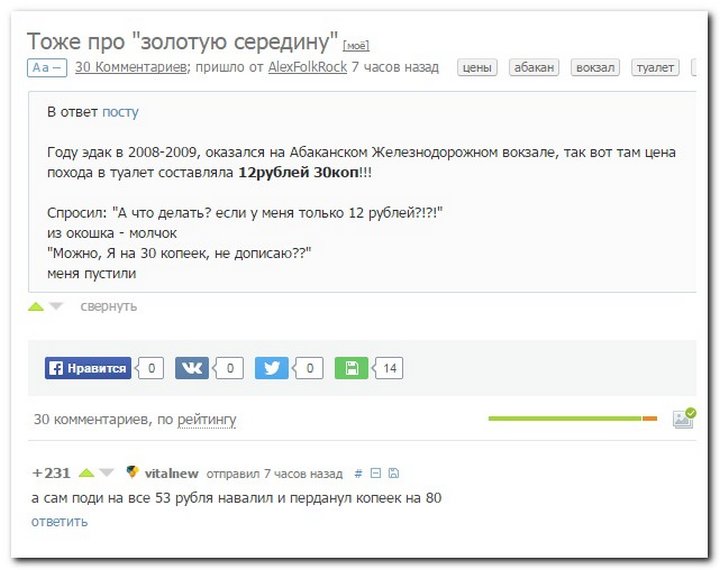The height and width of the screenshot is (570, 720).
Task: Save the post with green floppy icon
Action: click(x=351, y=368)
